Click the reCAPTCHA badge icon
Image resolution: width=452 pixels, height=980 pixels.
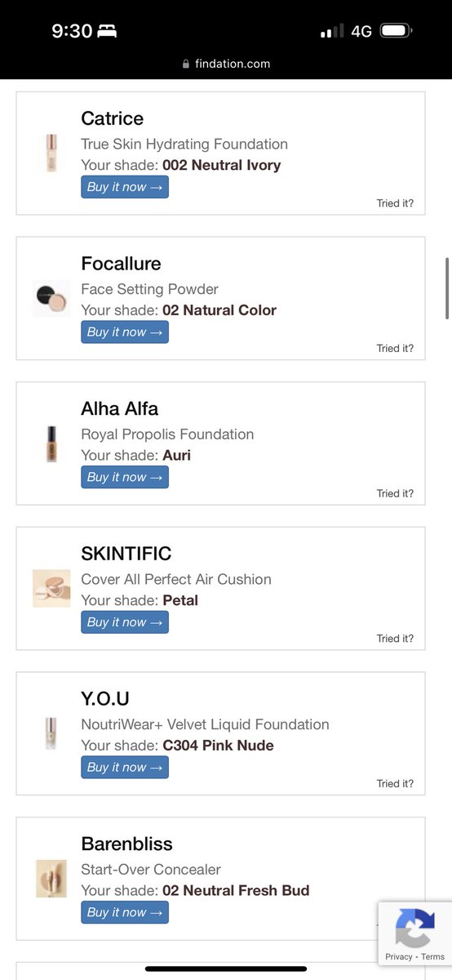pyautogui.click(x=414, y=928)
